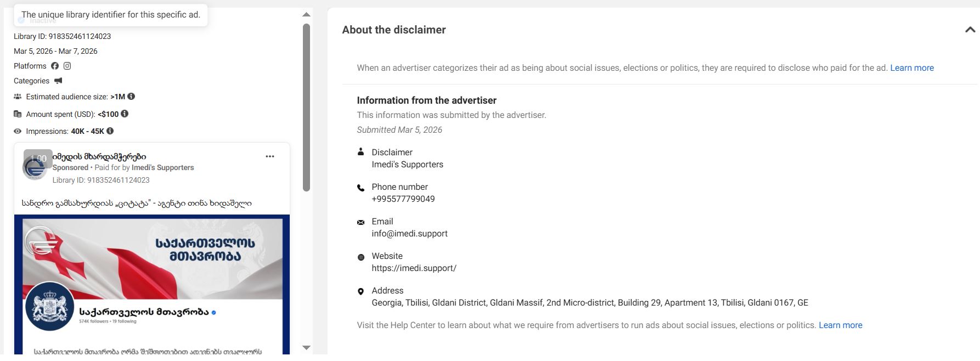Viewport: 980px width, 361px height.
Task: Click Learn more about paid-for disclosure
Action: (x=911, y=68)
